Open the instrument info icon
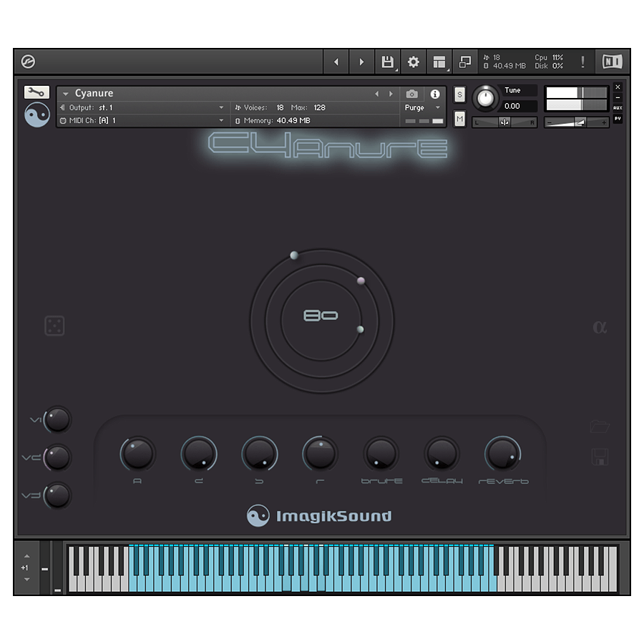 tap(434, 94)
